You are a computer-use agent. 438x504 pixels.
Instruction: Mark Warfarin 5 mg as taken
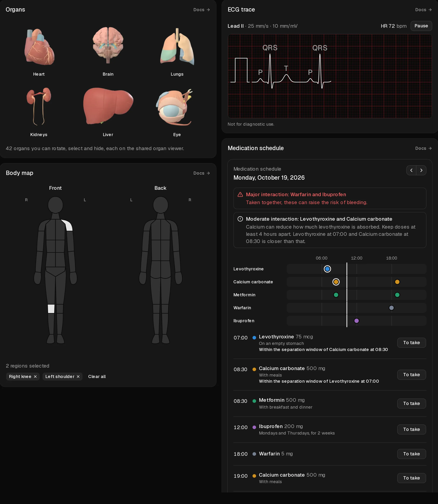click(412, 454)
